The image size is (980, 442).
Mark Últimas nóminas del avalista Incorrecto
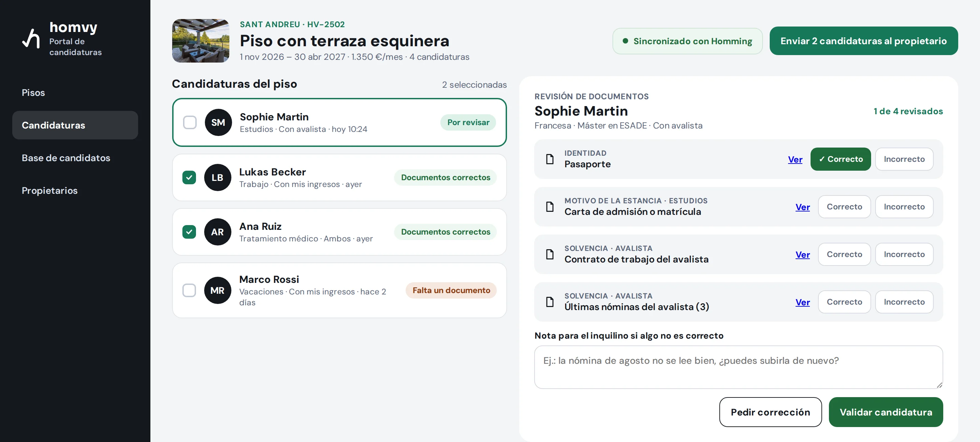click(904, 302)
